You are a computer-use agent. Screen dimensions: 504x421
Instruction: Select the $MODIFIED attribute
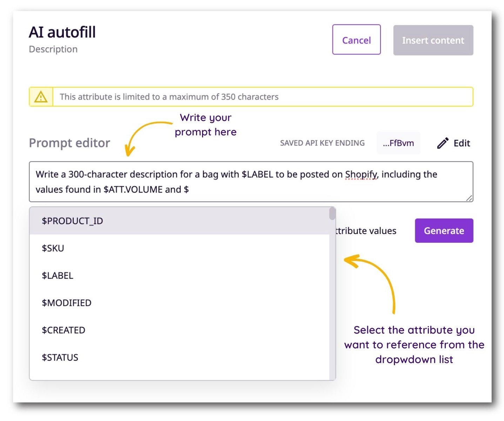click(x=66, y=302)
